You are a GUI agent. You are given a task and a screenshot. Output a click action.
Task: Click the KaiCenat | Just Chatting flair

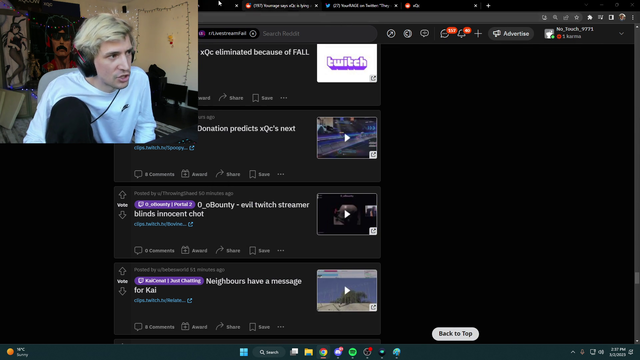[169, 281]
